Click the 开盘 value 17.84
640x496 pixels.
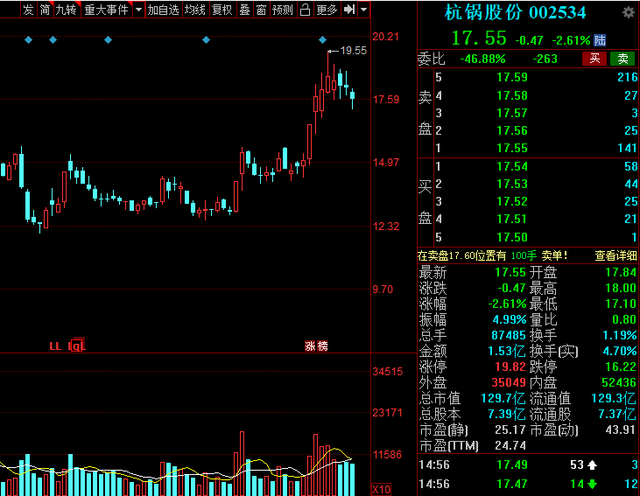[620, 272]
